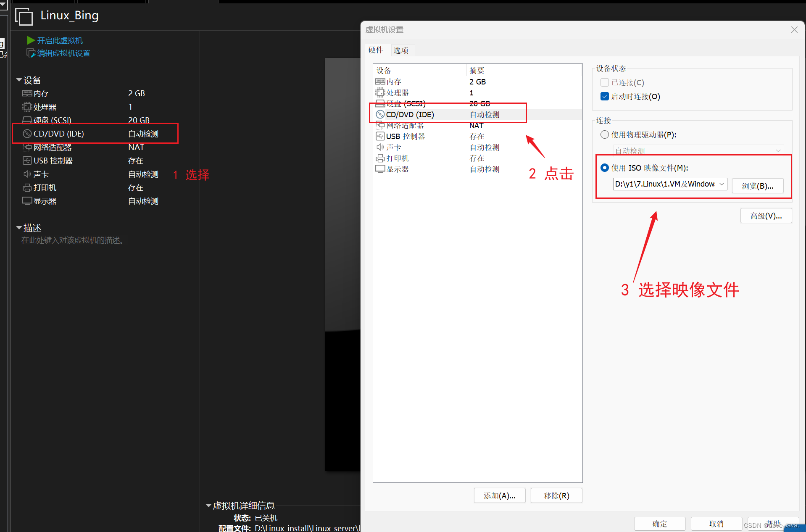Click the 高级(V)... button
The height and width of the screenshot is (532, 806).
tap(766, 216)
